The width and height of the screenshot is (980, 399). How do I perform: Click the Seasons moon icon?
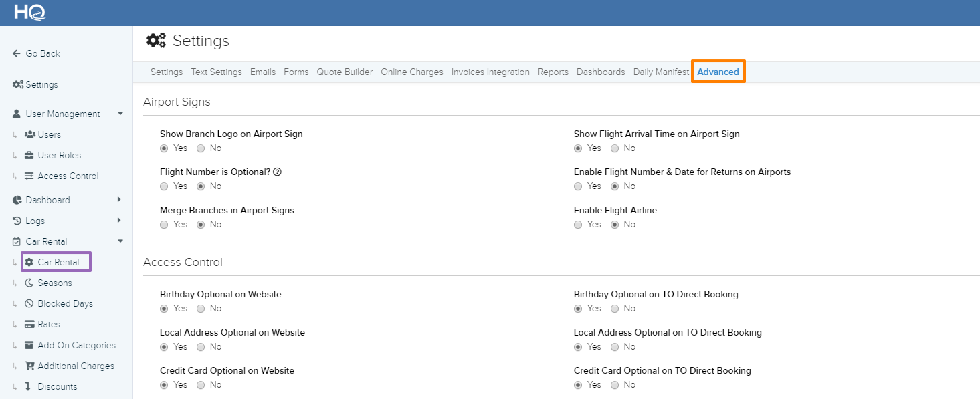pyautogui.click(x=29, y=283)
